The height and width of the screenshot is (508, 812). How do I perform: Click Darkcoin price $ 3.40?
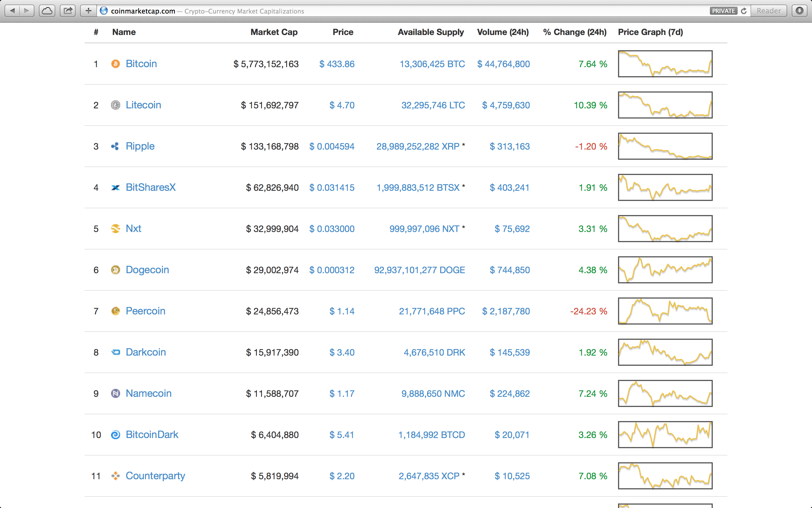[x=342, y=352]
